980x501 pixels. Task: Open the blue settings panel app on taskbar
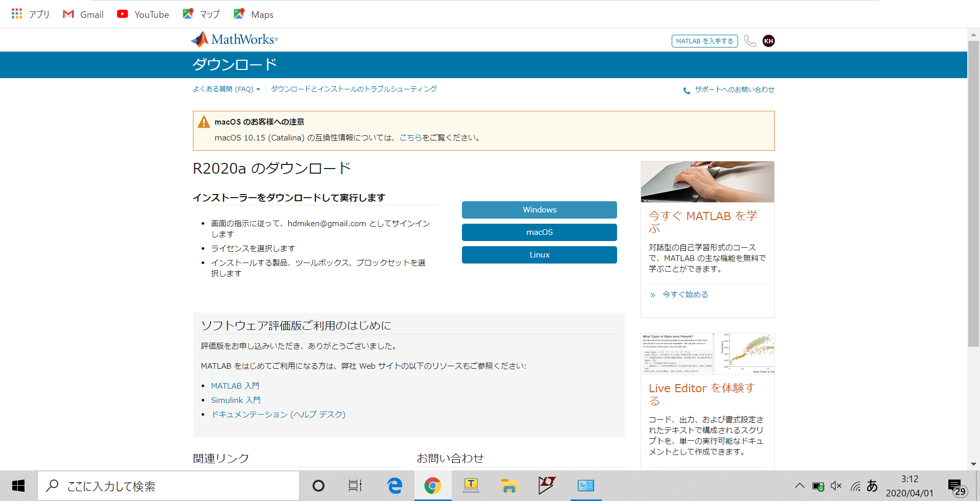click(586, 486)
